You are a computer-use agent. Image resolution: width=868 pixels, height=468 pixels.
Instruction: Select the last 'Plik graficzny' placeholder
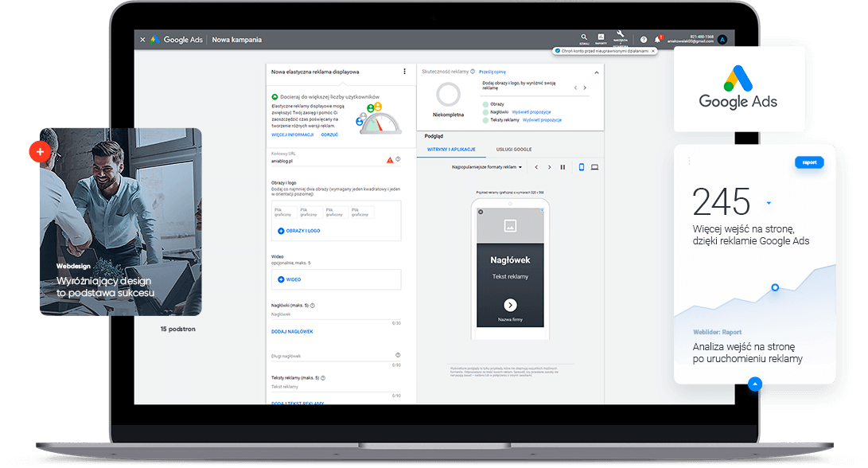(x=362, y=213)
